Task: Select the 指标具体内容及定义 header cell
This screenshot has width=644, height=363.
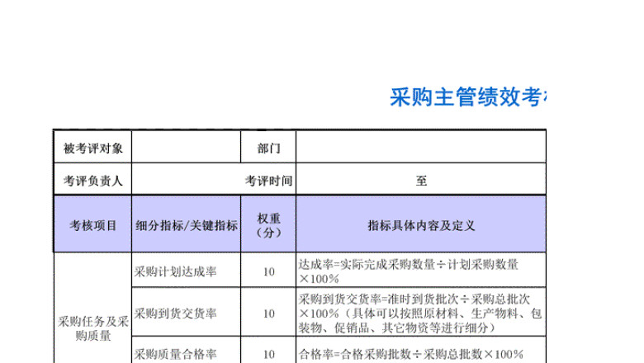Action: point(421,224)
